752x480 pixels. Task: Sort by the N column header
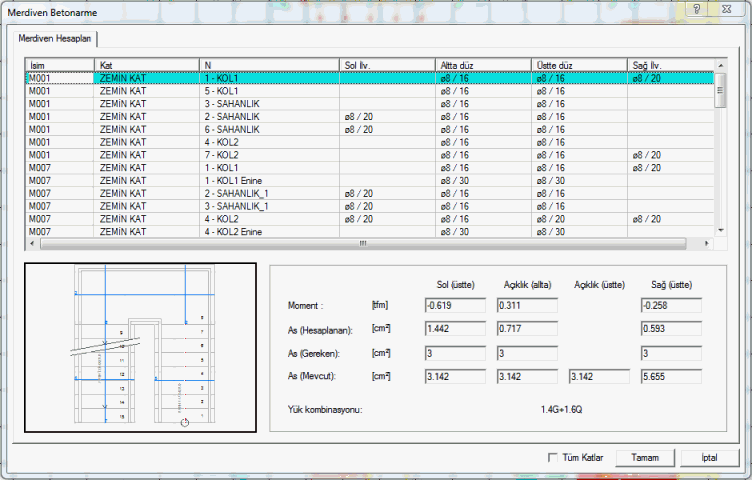pos(270,65)
